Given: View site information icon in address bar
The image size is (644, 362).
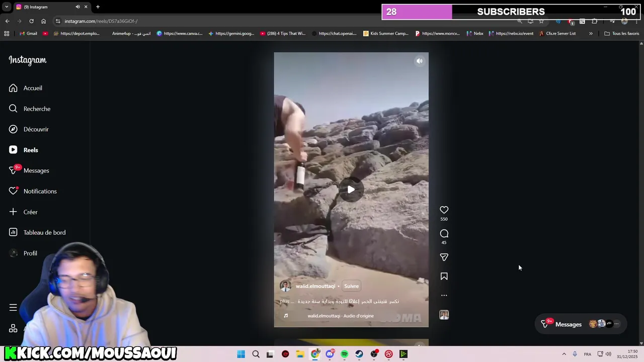Looking at the screenshot, I should point(58,21).
